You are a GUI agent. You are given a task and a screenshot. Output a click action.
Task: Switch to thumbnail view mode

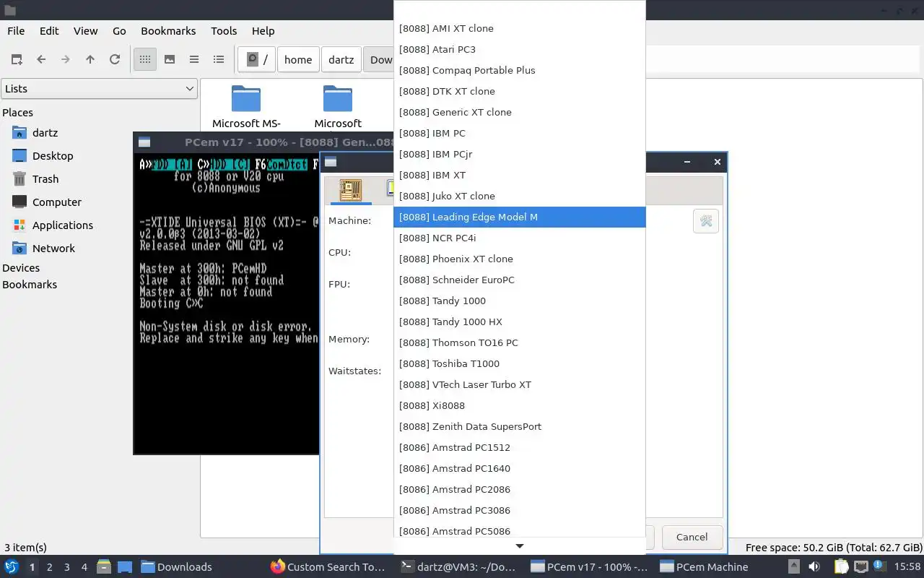coord(170,59)
